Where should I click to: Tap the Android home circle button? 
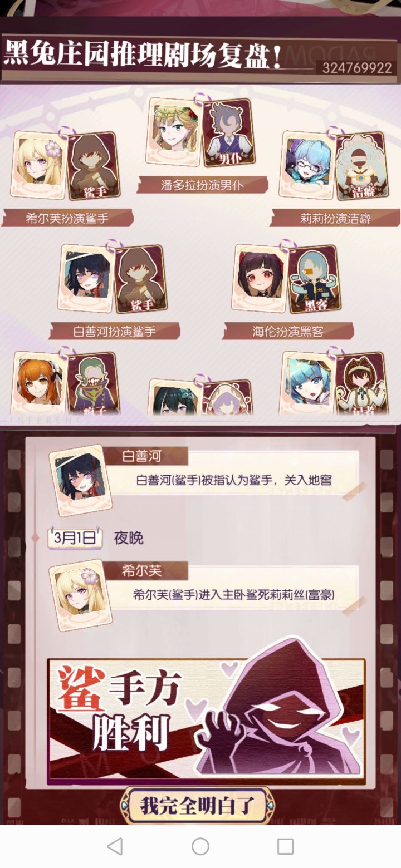coord(200,846)
